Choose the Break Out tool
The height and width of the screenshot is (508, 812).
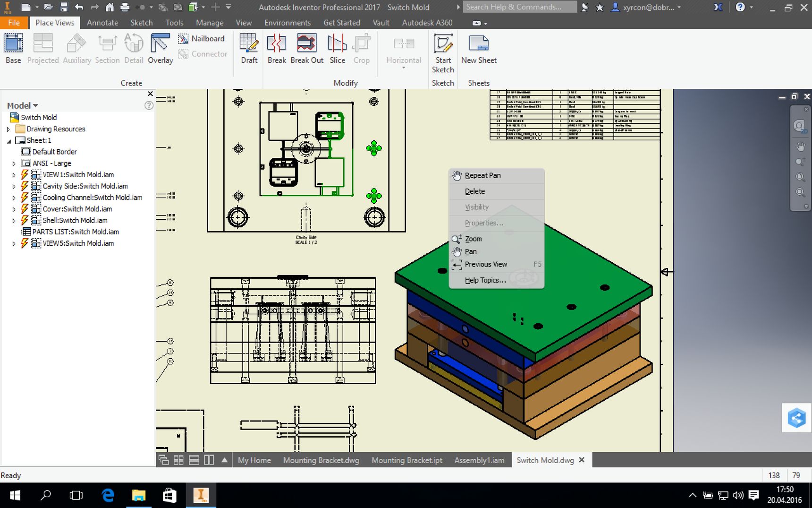307,49
